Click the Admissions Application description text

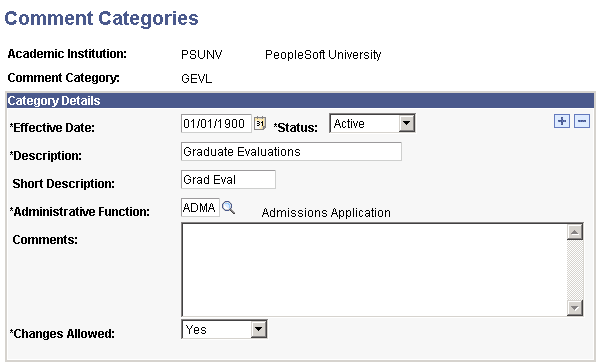[326, 213]
